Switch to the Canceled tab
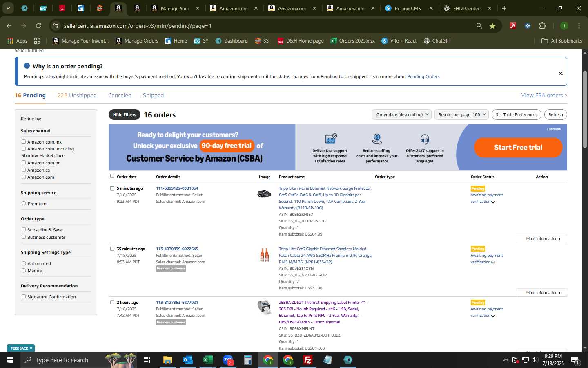The width and height of the screenshot is (588, 368). (x=120, y=95)
